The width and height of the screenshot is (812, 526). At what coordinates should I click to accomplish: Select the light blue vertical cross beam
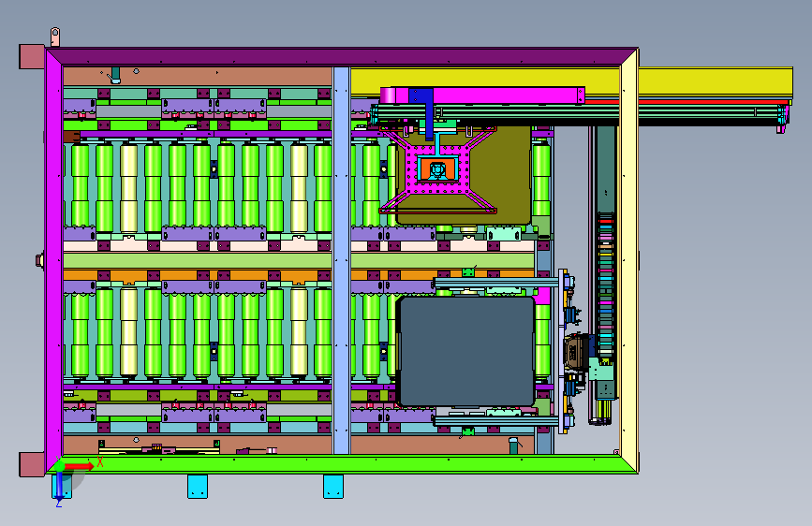(341, 260)
